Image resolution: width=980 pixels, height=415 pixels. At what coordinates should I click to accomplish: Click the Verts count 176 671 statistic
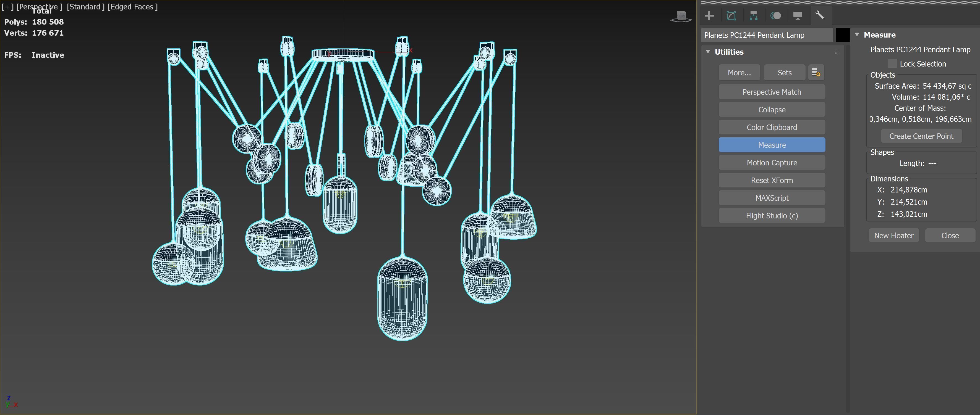(x=34, y=33)
